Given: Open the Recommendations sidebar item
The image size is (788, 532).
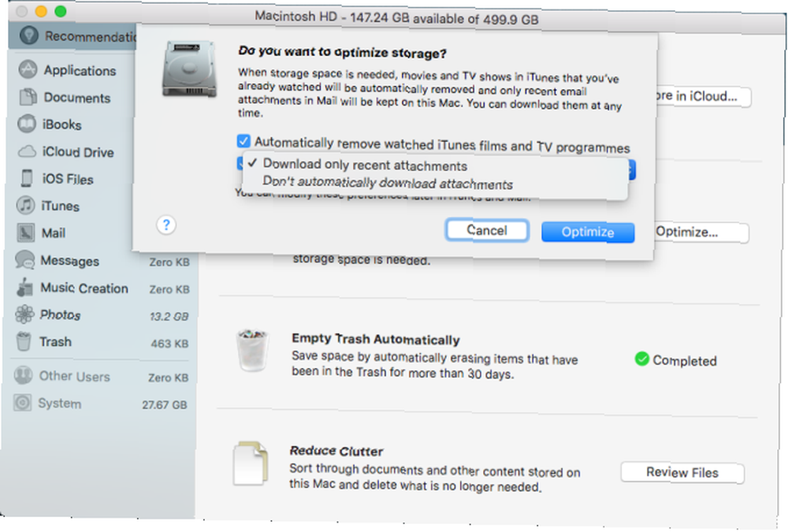Looking at the screenshot, I should point(72,36).
